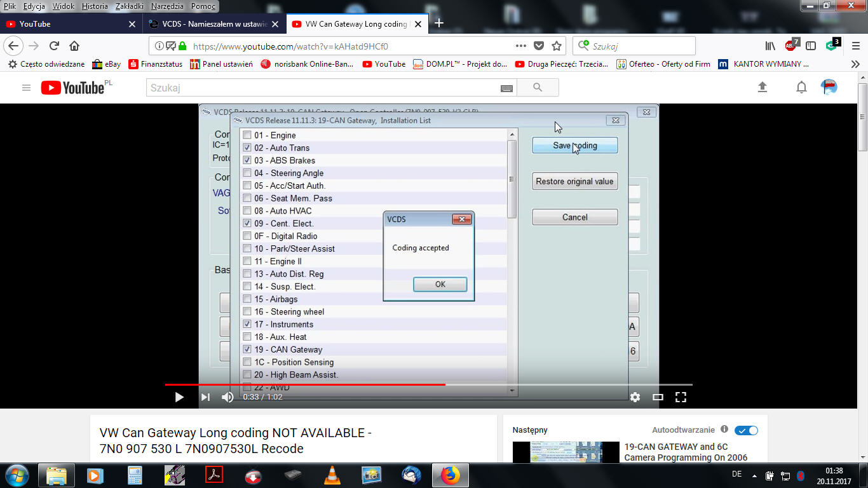Screen dimensions: 868x488
Task: Open the KANTOR WYMIANY bookmark
Action: (x=764, y=64)
